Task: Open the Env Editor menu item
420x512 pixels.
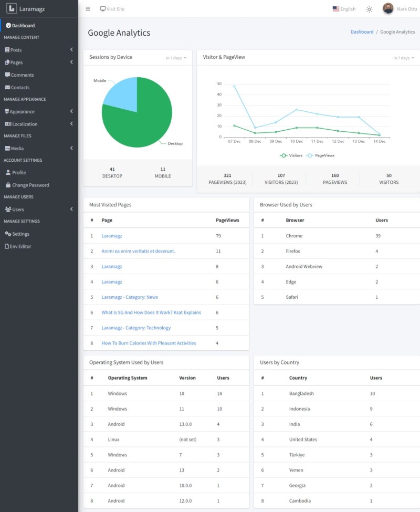Action: (x=39, y=246)
